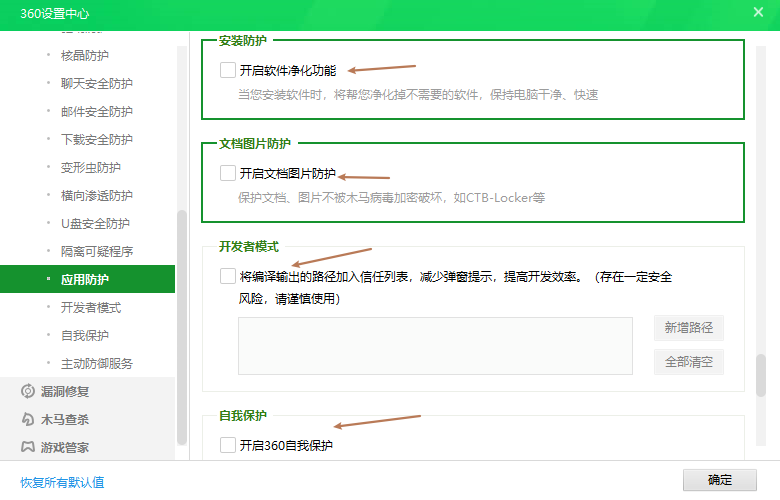
Task: Click the 恢复所有默认值 link
Action: click(62, 482)
